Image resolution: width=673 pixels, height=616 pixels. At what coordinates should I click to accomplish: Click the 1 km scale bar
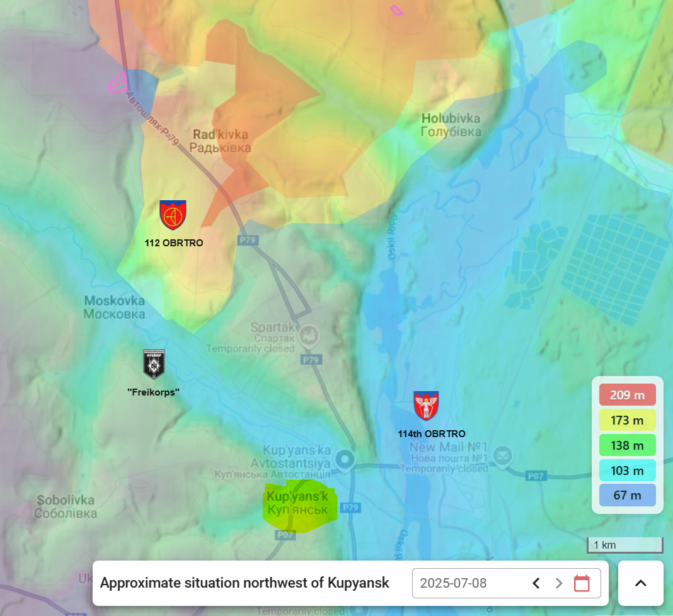click(x=625, y=545)
